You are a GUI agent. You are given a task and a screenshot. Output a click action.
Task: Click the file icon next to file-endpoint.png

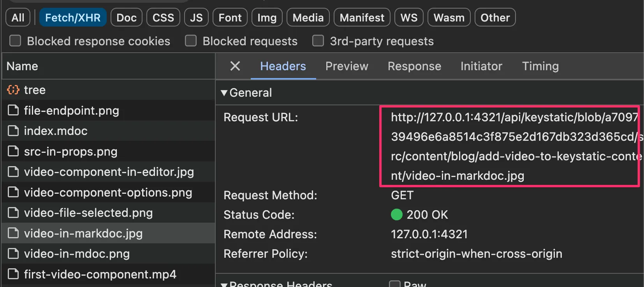click(x=13, y=111)
